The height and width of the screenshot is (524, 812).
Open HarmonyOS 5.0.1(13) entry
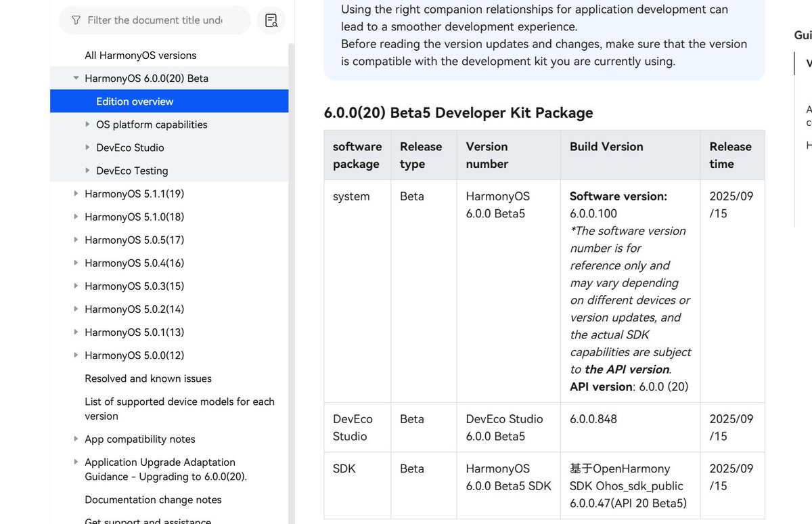135,332
